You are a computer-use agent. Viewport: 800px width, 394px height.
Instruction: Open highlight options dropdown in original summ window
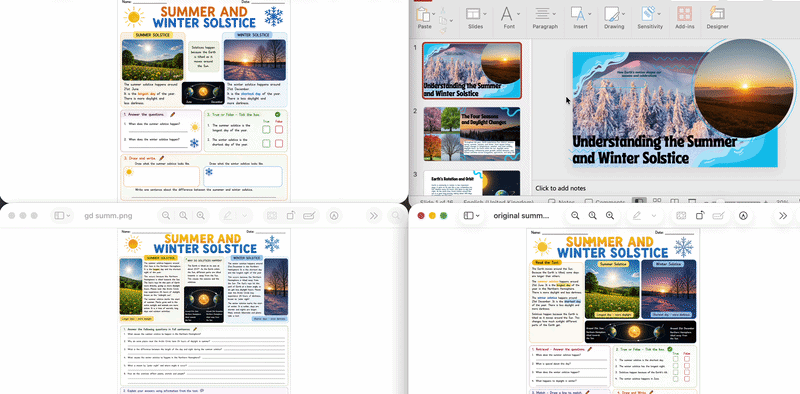[654, 216]
